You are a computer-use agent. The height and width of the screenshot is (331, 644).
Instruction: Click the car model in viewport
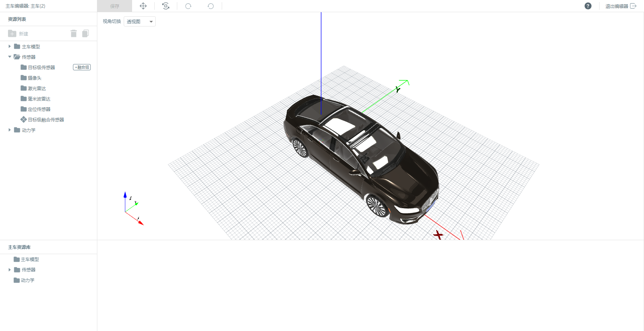click(x=361, y=158)
